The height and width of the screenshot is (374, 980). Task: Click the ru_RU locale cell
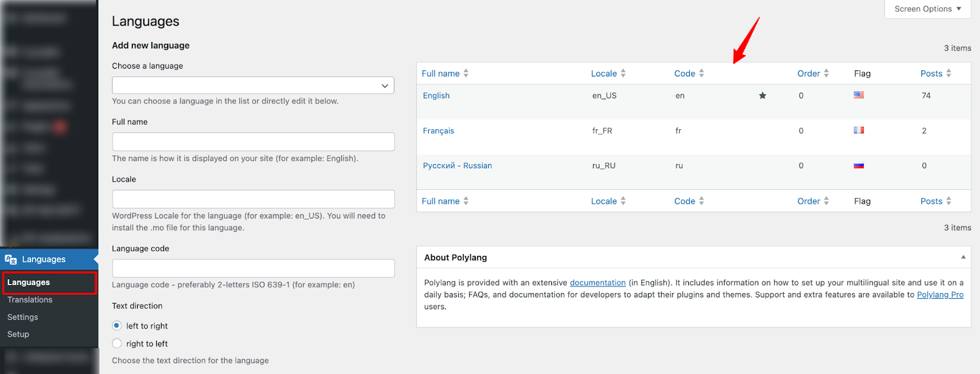604,166
